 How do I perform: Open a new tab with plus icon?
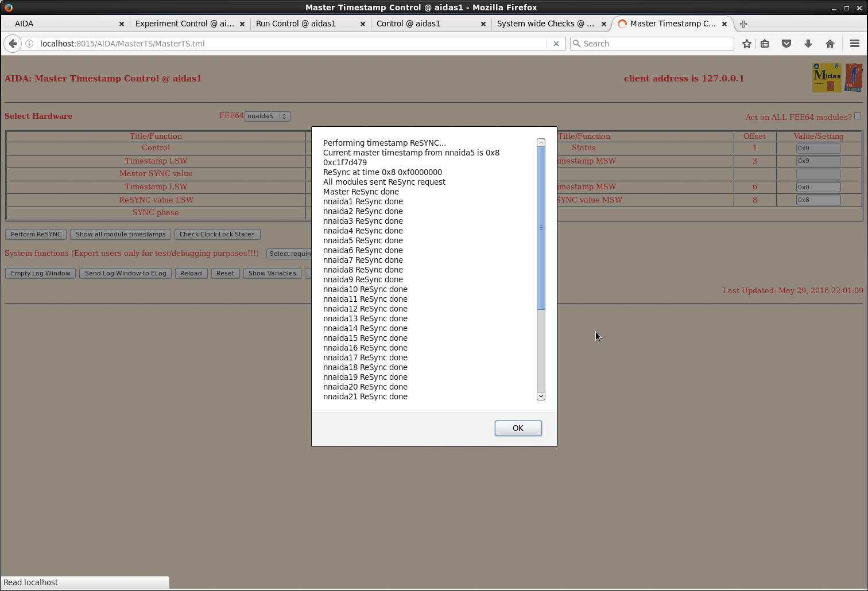(743, 24)
